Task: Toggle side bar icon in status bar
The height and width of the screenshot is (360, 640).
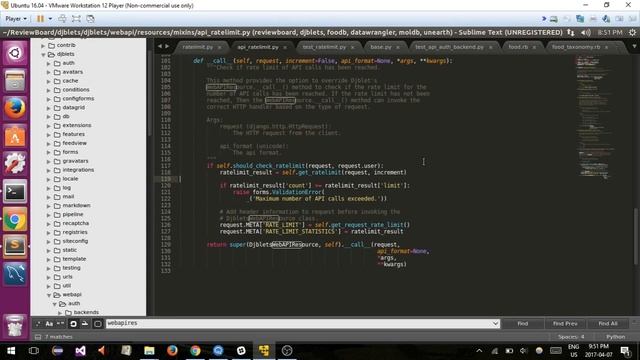Action: (38, 337)
